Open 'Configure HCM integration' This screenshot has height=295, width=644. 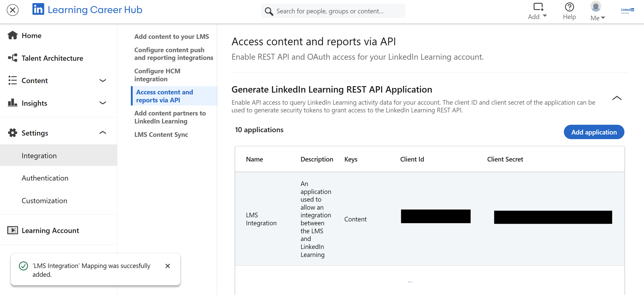click(x=157, y=75)
